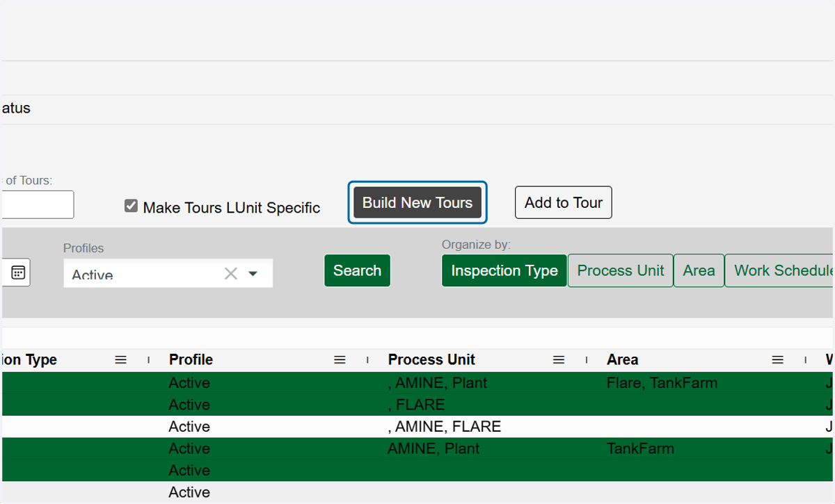Select row with 'AMINE, Plant' and TankFarm
This screenshot has width=835, height=504.
(417, 448)
